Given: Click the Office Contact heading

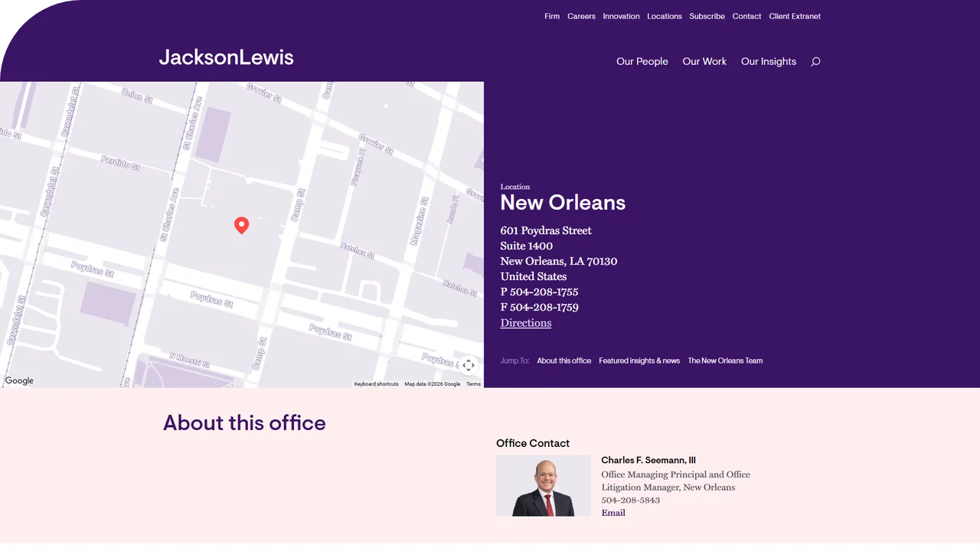Looking at the screenshot, I should click(533, 443).
